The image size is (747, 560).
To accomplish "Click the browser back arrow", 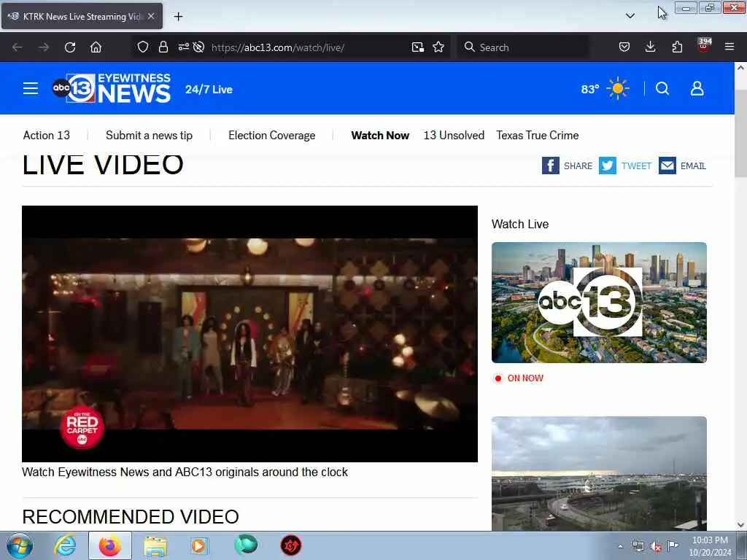I will (x=18, y=47).
